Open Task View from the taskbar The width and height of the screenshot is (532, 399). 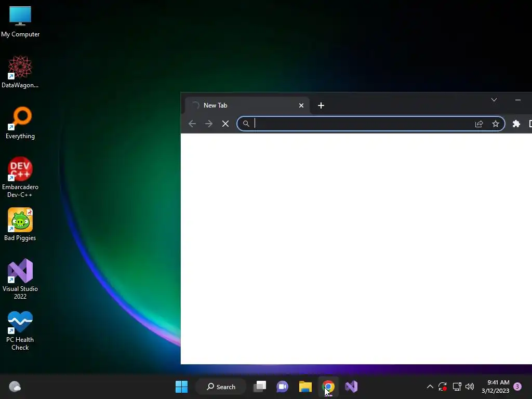pyautogui.click(x=260, y=387)
